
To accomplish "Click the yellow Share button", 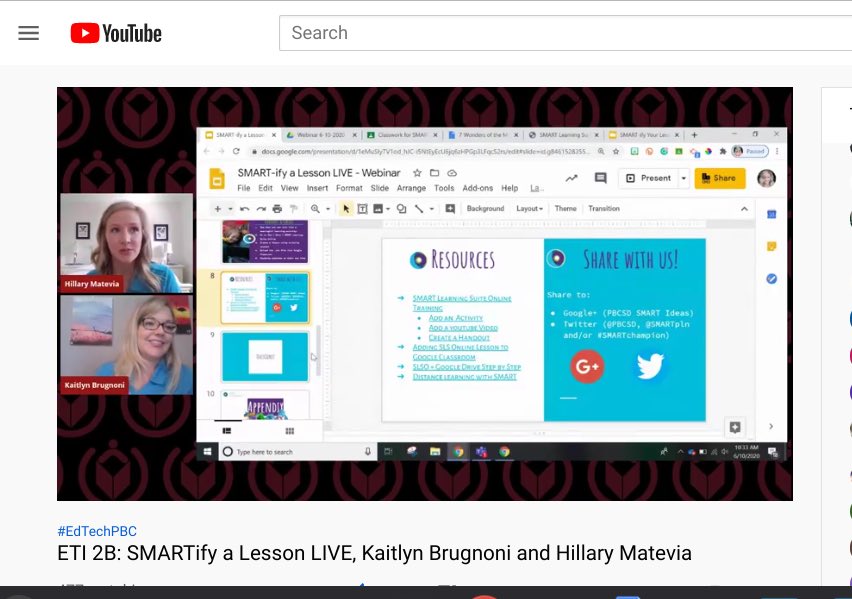I will click(719, 178).
